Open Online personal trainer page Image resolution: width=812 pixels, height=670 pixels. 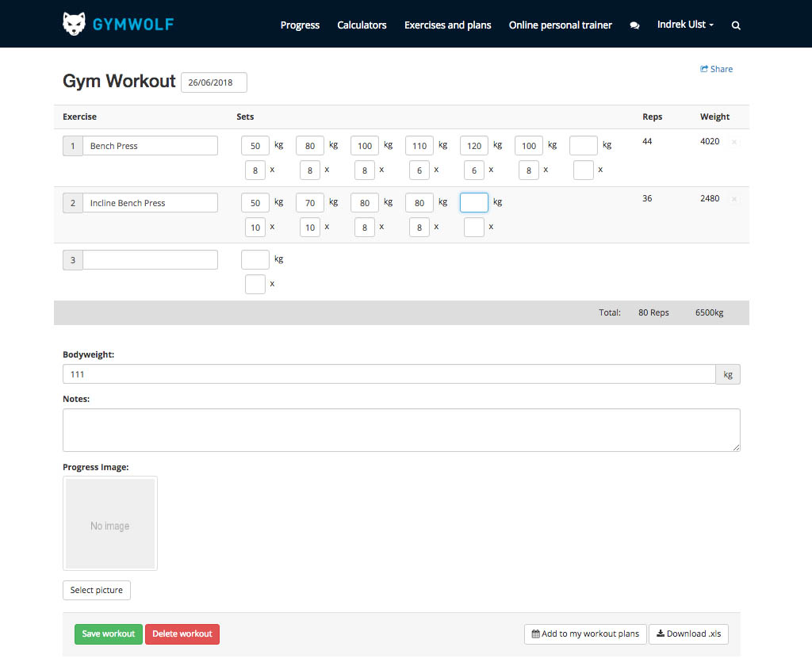coord(560,25)
